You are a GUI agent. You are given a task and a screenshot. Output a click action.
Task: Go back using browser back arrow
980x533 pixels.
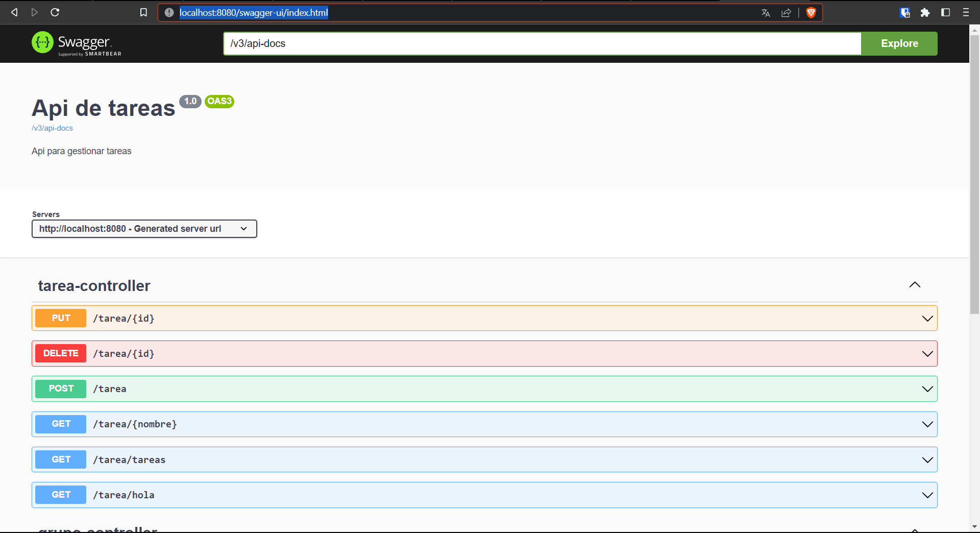coord(14,12)
